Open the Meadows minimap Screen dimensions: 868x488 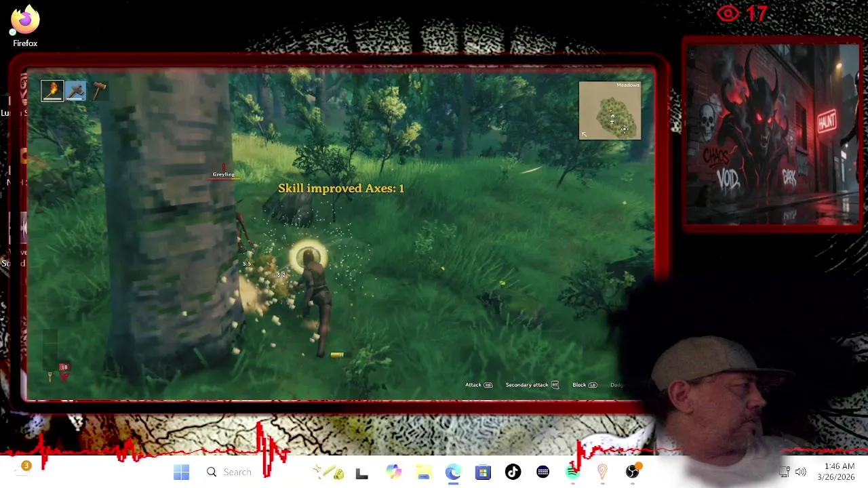610,110
